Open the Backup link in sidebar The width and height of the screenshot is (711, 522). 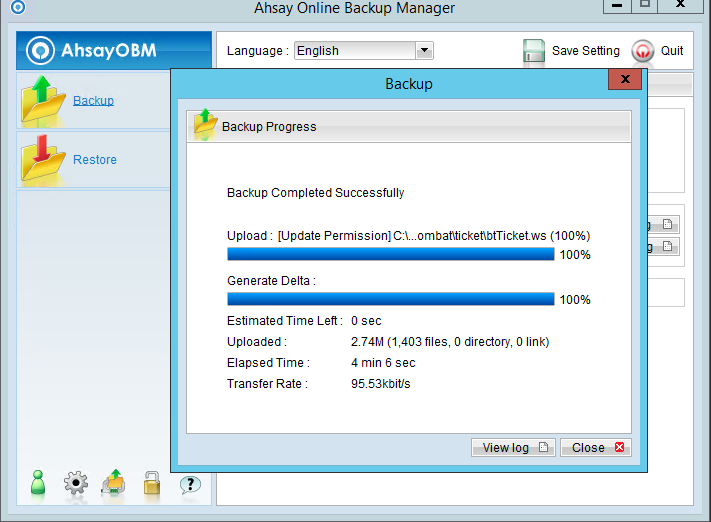tap(93, 100)
